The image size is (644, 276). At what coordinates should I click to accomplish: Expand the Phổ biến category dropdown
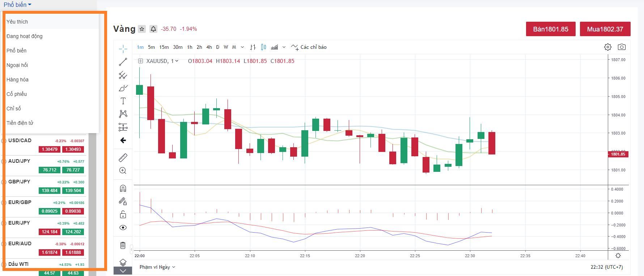click(x=17, y=5)
